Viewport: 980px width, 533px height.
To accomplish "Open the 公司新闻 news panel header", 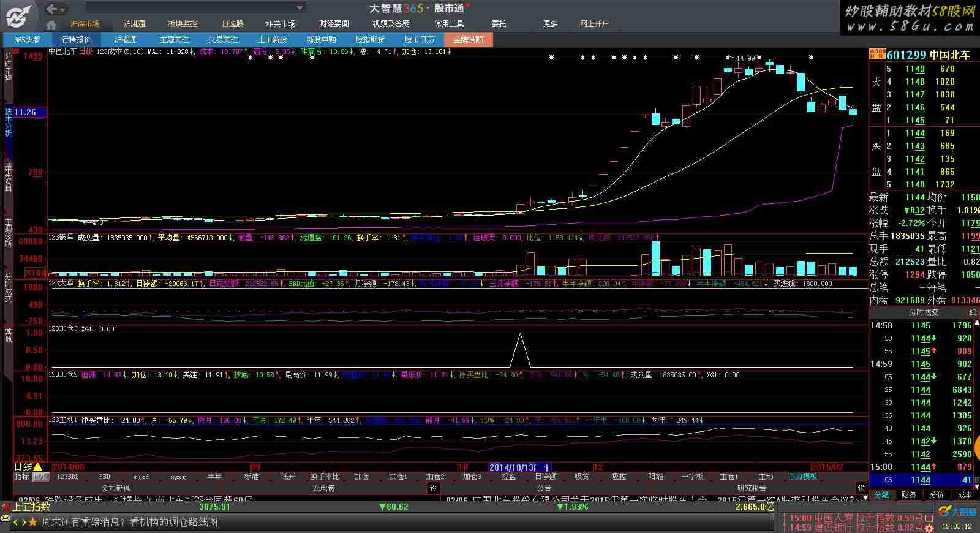I will [x=116, y=488].
